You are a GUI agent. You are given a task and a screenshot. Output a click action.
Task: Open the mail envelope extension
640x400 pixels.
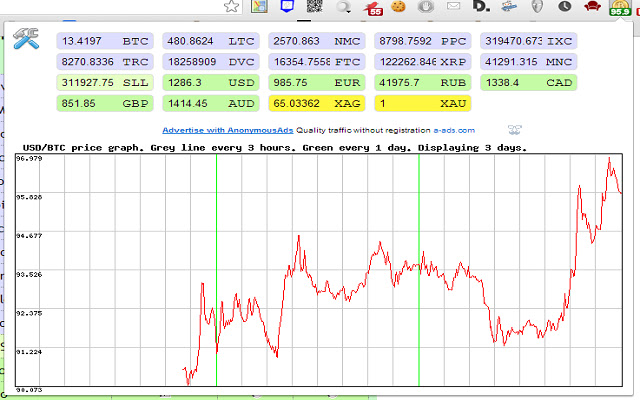coord(453,6)
